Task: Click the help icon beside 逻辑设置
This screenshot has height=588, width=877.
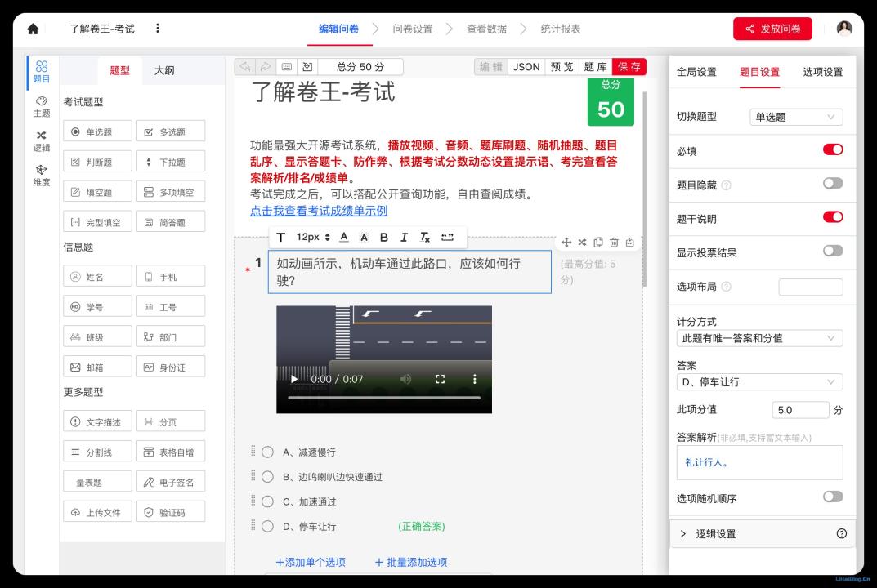Action: [841, 533]
